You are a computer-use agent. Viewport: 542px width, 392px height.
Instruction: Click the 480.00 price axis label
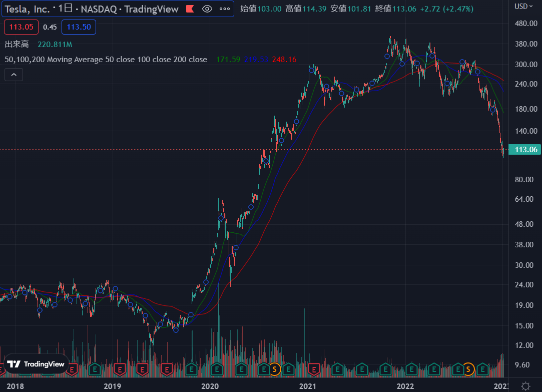coord(526,24)
